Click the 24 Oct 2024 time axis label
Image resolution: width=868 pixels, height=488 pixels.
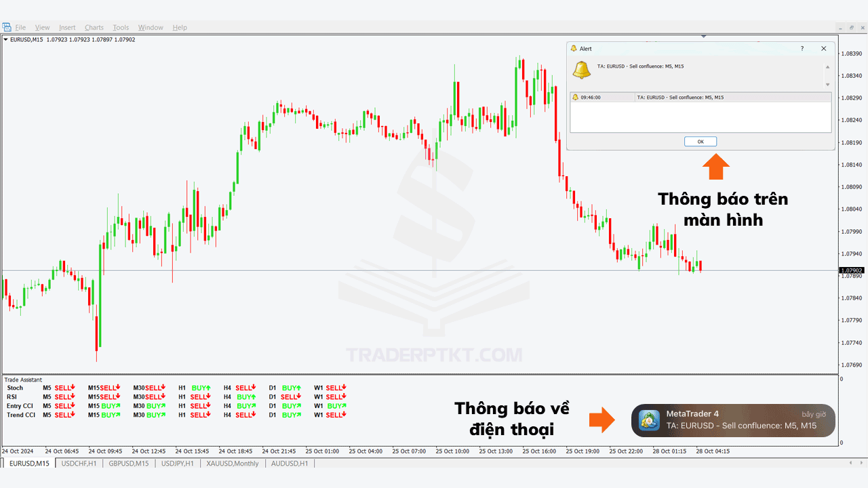[17, 451]
